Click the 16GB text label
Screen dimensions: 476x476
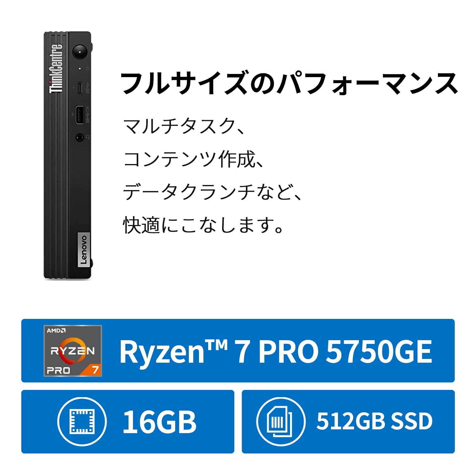(160, 422)
